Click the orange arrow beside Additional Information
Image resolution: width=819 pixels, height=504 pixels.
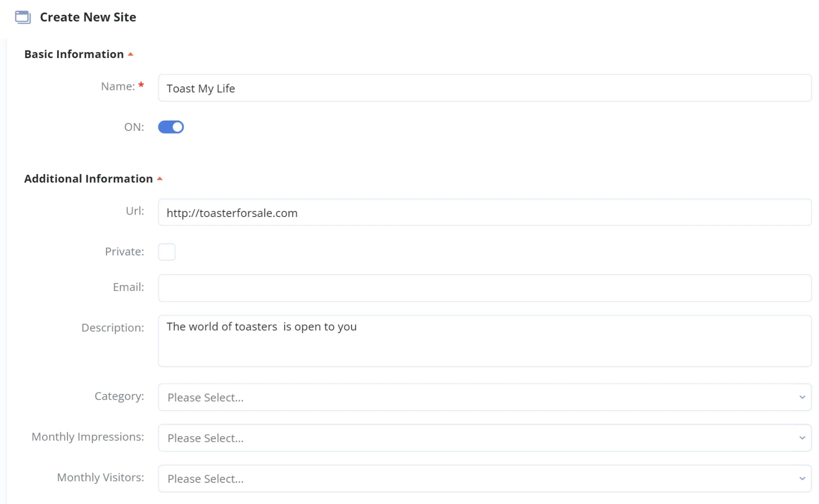coord(160,178)
